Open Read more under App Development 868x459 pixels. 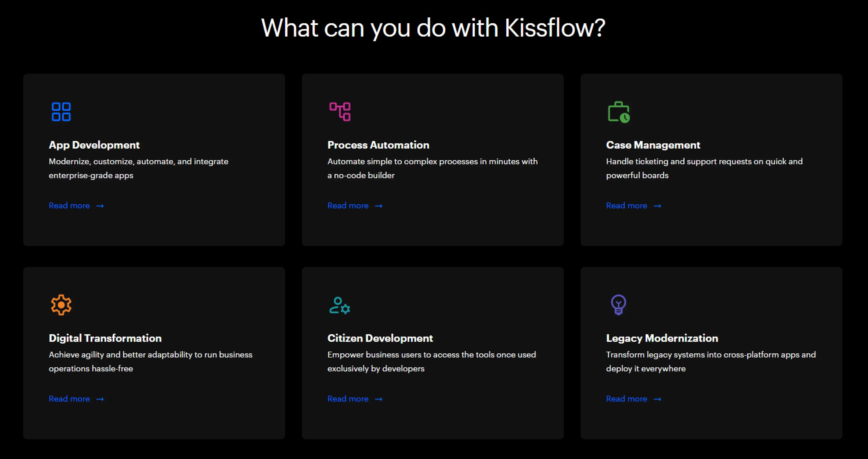click(x=69, y=205)
